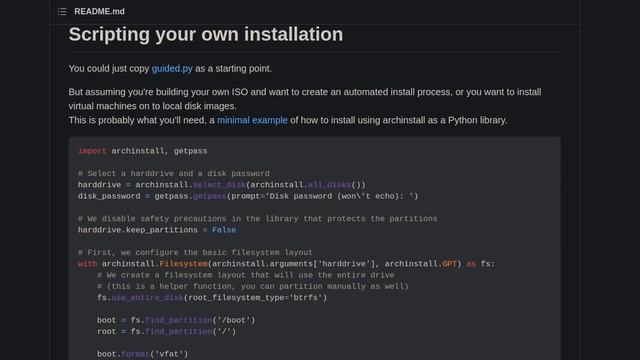Click '# (this is a helper function' comment line
Viewport: 640px width, 360px height.
pyautogui.click(x=253, y=287)
